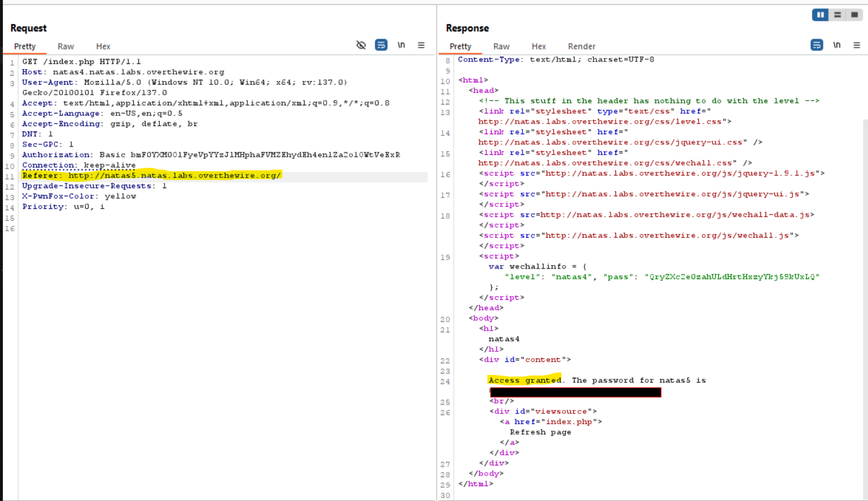The height and width of the screenshot is (501, 868).
Task: Click the 'Refresh page' text
Action: pos(541,432)
